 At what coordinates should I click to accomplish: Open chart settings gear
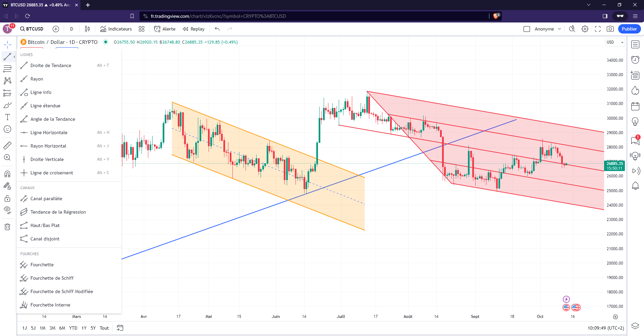[585, 29]
